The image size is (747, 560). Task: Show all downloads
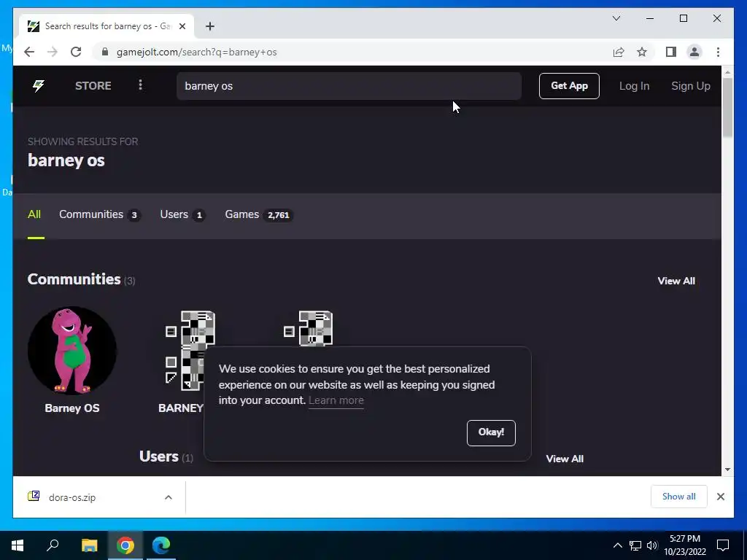[x=678, y=497]
